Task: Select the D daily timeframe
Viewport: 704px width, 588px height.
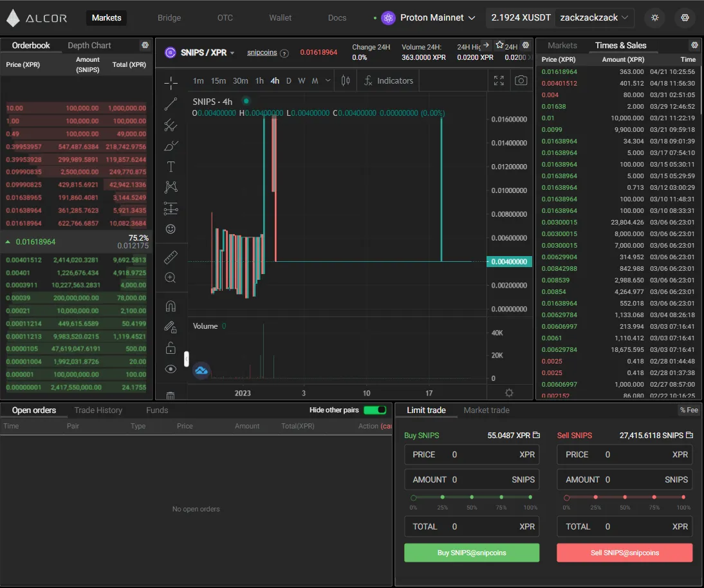Action: tap(289, 81)
